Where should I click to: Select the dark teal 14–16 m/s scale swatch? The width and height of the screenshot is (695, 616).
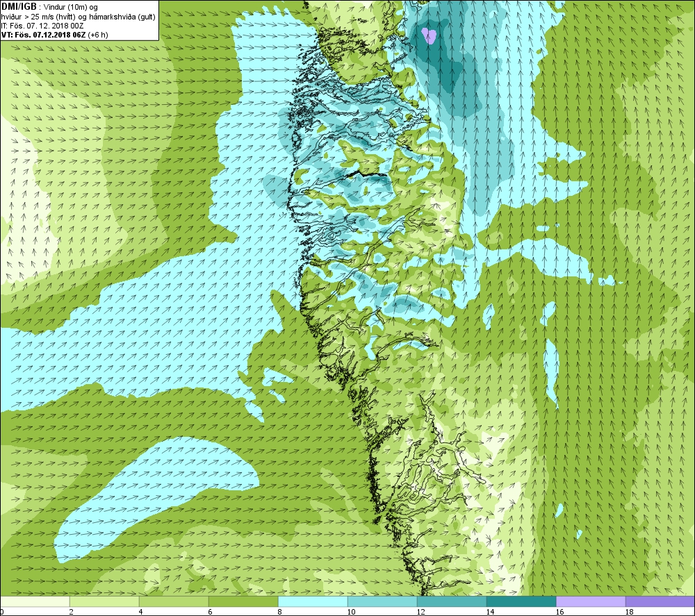click(521, 601)
